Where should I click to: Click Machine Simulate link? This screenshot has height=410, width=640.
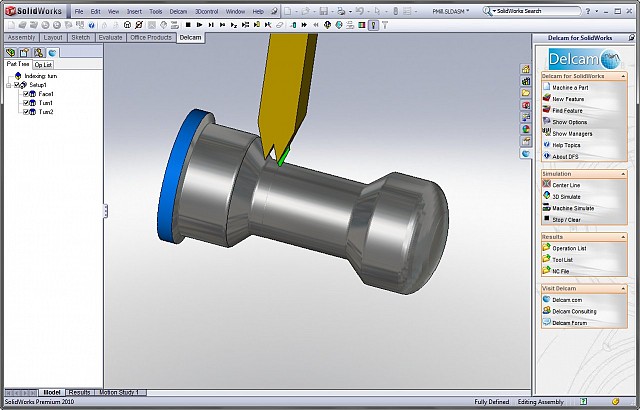[573, 208]
